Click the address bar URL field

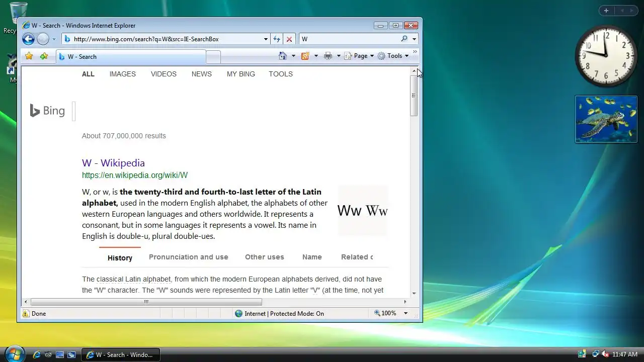(x=166, y=39)
